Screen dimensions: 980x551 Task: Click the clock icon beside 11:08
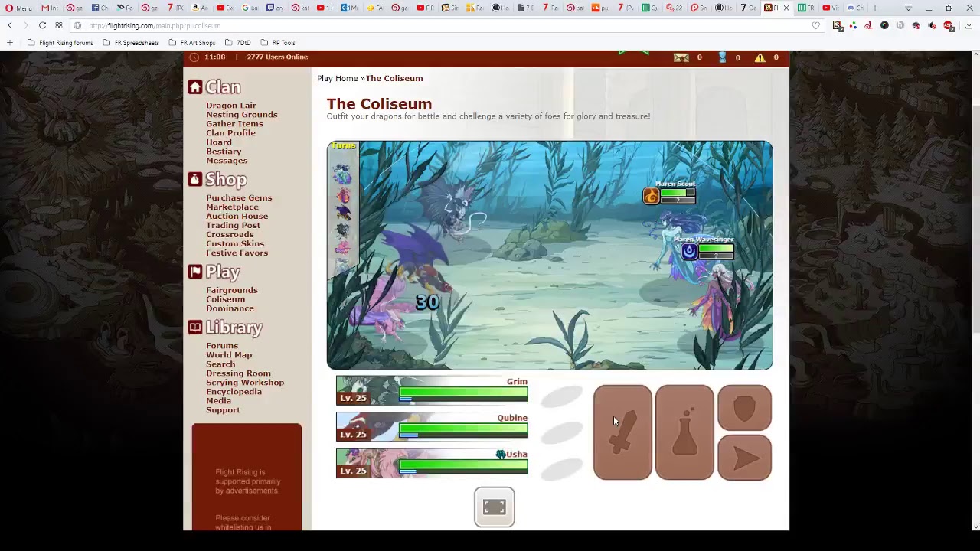click(x=194, y=57)
